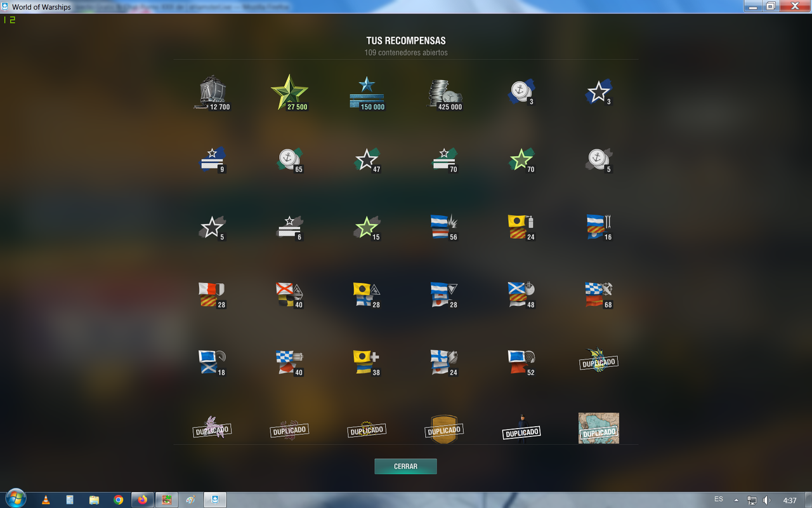This screenshot has height=508, width=812.
Task: Click the gray anchor coin bonus with 5
Action: pos(599,160)
